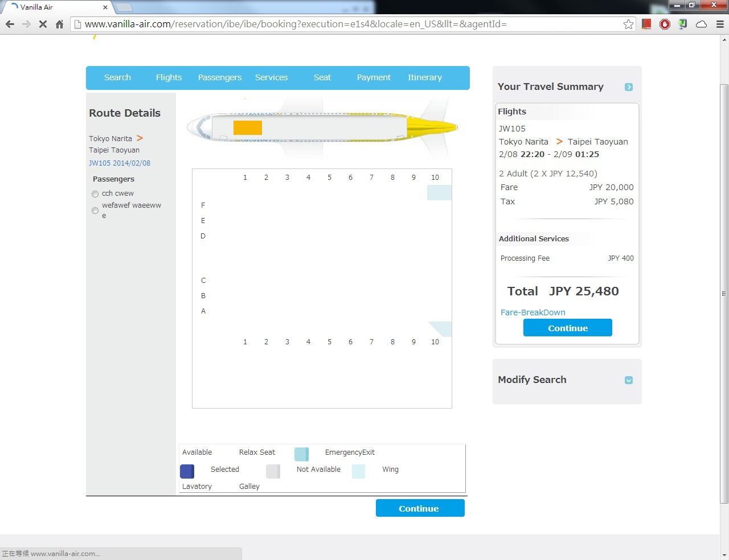This screenshot has width=729, height=560.
Task: Click the gray Not Available swatch
Action: coord(273,471)
